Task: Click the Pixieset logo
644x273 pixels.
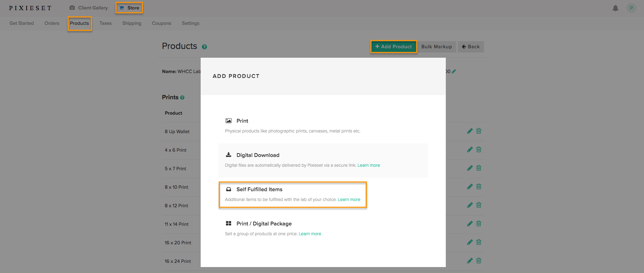Action: (30, 8)
